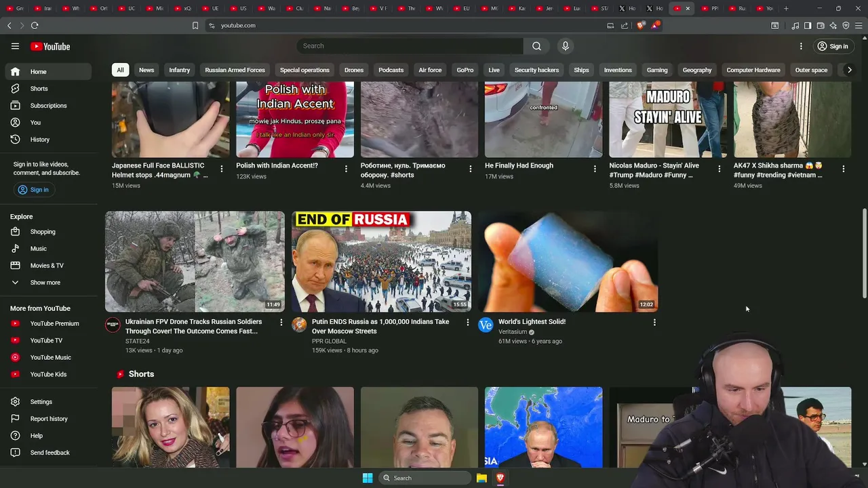Viewport: 868px width, 488px height.
Task: Open Shopping under Explore
Action: point(47,232)
